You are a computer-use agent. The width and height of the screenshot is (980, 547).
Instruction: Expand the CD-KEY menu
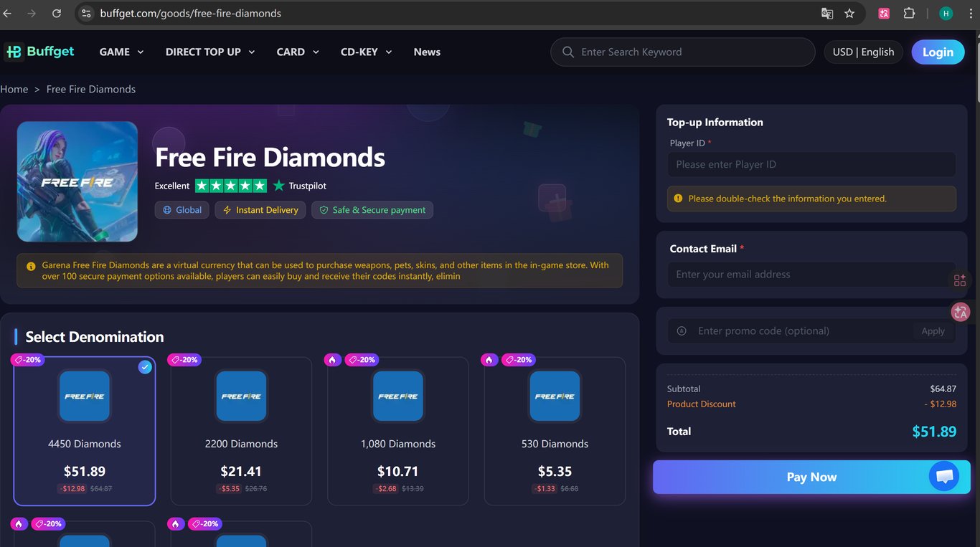(366, 52)
